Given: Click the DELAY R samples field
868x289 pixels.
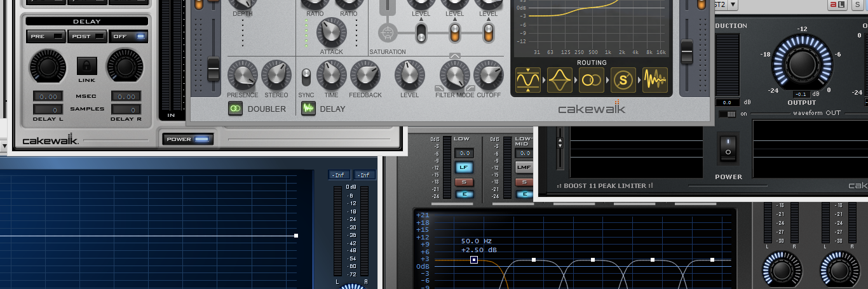Looking at the screenshot, I should [126, 109].
